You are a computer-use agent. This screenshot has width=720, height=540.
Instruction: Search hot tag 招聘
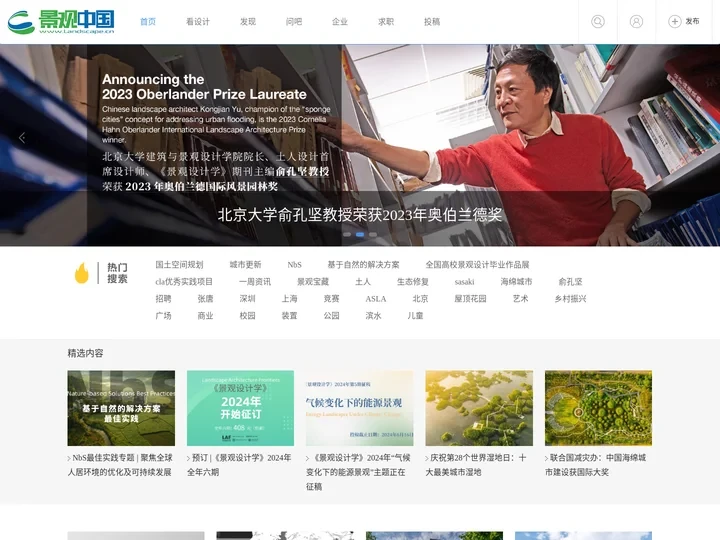[x=163, y=298]
